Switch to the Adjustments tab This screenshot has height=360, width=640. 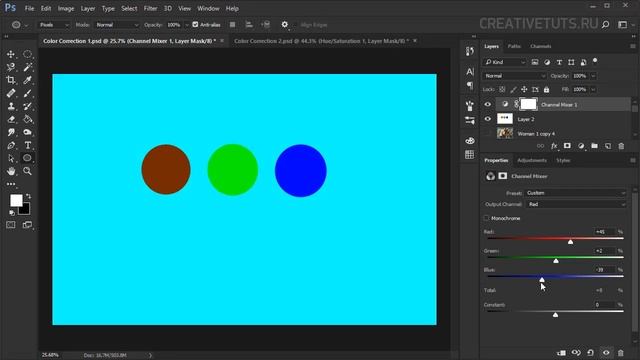[532, 160]
